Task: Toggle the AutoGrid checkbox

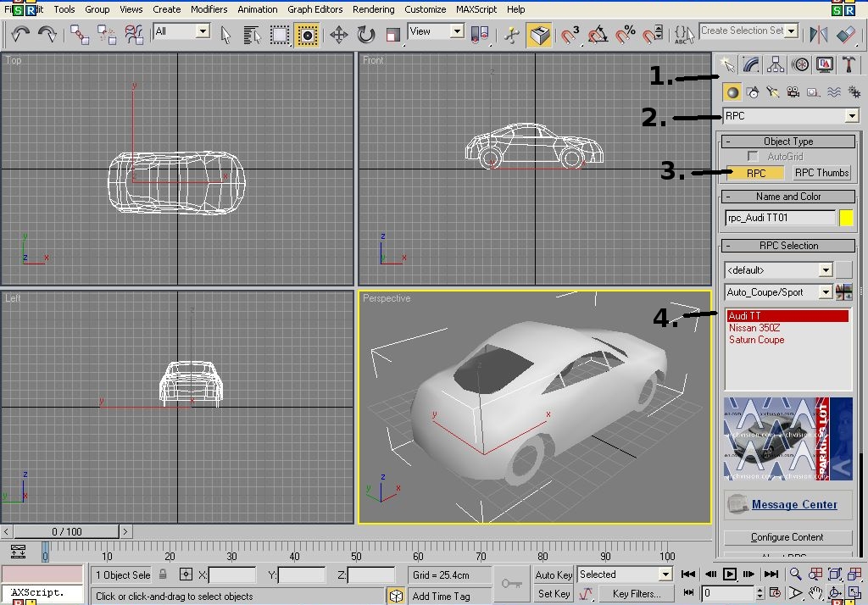Action: coord(753,157)
